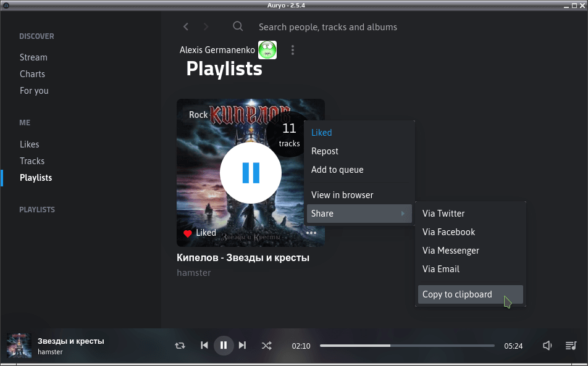Select Copy to clipboard
588x366 pixels.
(470, 294)
